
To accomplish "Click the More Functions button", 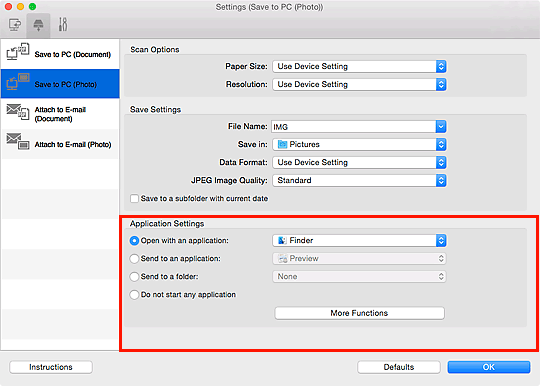I will coord(360,313).
